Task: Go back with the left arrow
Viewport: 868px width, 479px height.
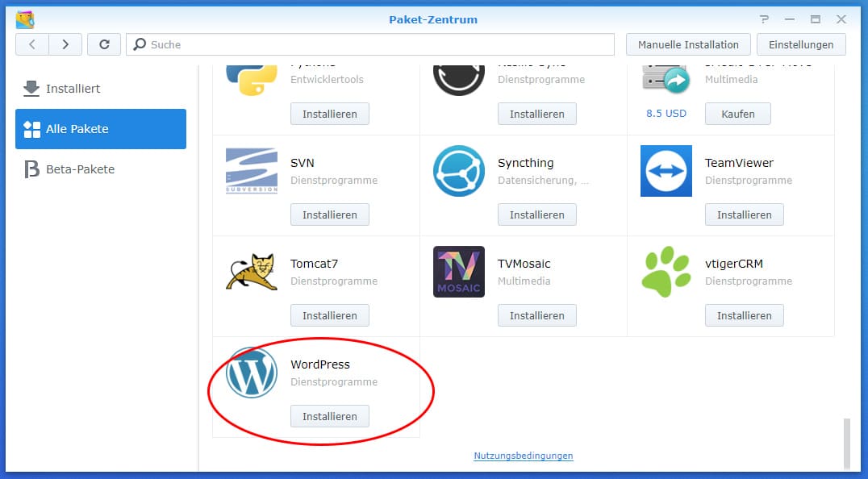Action: tap(32, 44)
